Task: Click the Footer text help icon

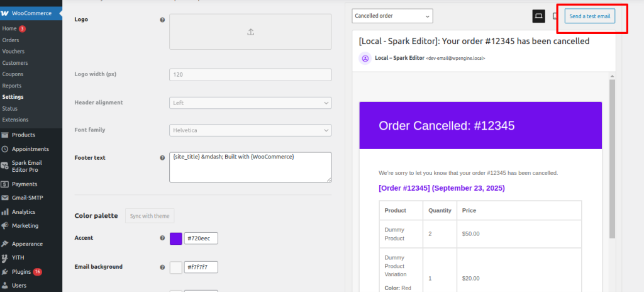Action: [x=163, y=157]
